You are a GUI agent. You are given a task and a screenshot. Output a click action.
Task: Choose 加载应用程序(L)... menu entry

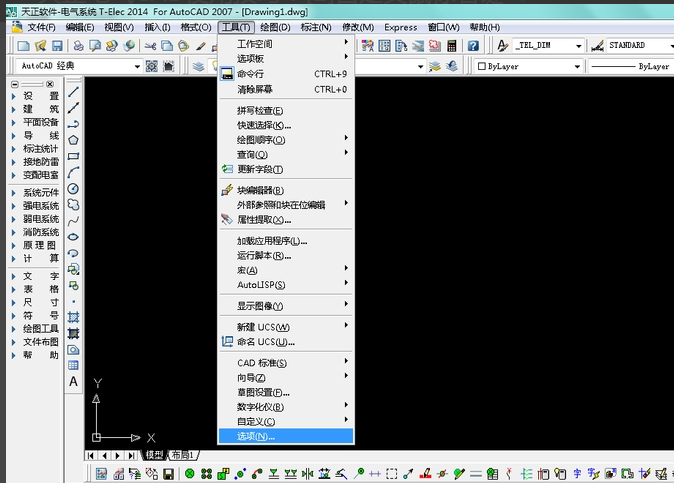coord(286,241)
